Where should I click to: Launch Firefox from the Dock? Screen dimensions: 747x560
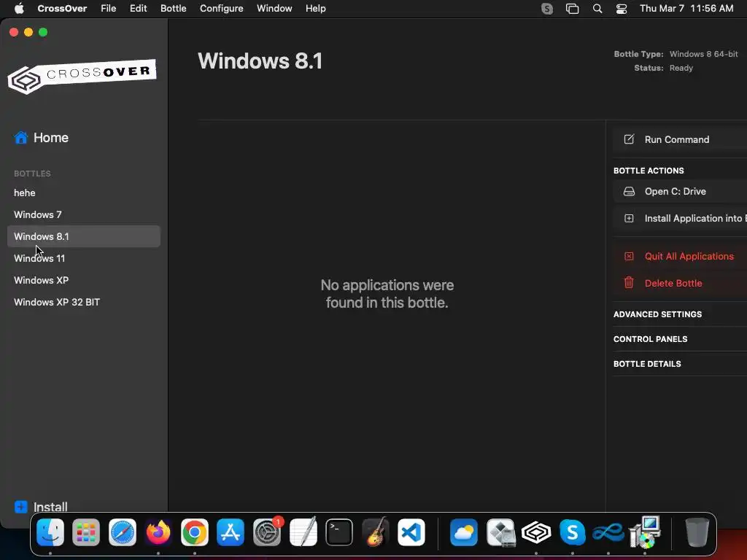158,532
